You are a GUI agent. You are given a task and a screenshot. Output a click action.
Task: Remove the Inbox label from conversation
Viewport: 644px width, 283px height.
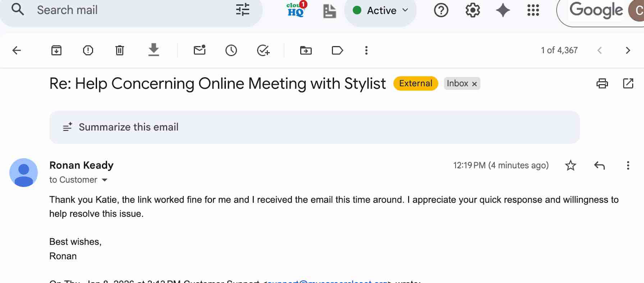(x=475, y=84)
